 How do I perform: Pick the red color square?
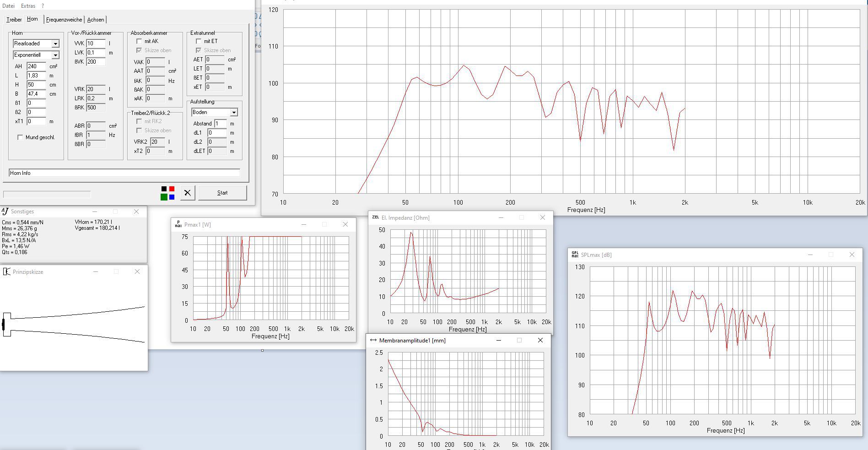172,189
